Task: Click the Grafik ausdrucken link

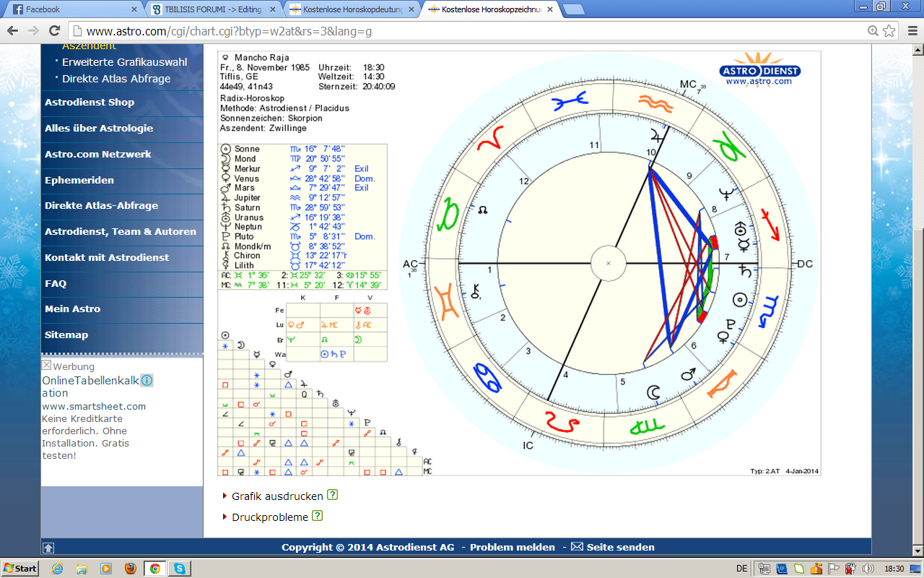Action: point(277,496)
